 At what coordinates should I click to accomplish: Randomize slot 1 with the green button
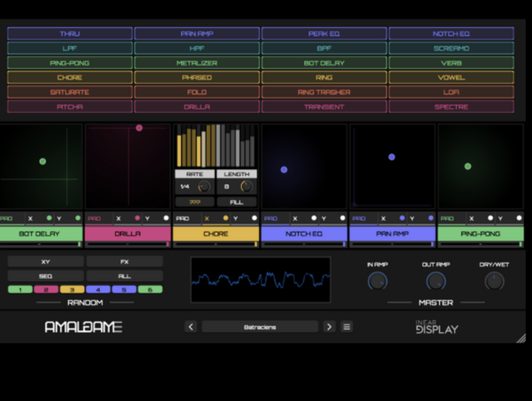pos(20,289)
